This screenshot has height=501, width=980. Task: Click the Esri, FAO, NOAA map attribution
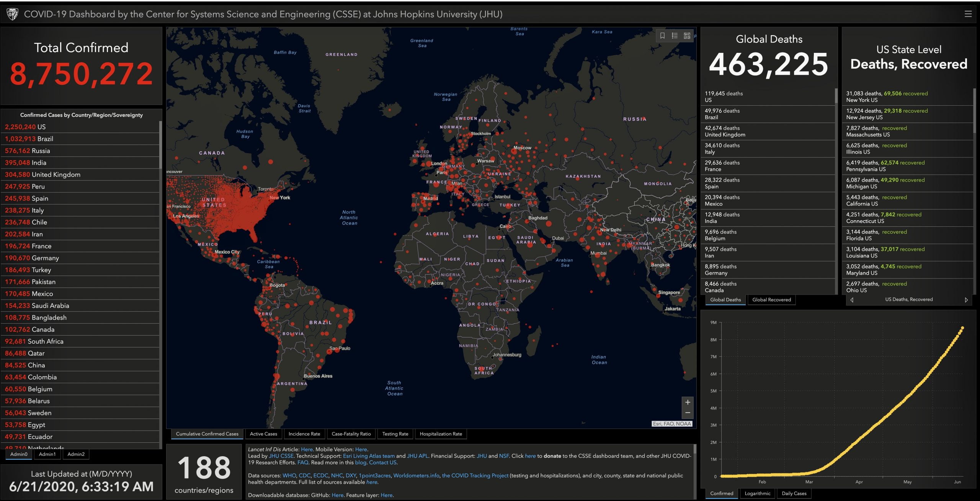click(x=672, y=424)
